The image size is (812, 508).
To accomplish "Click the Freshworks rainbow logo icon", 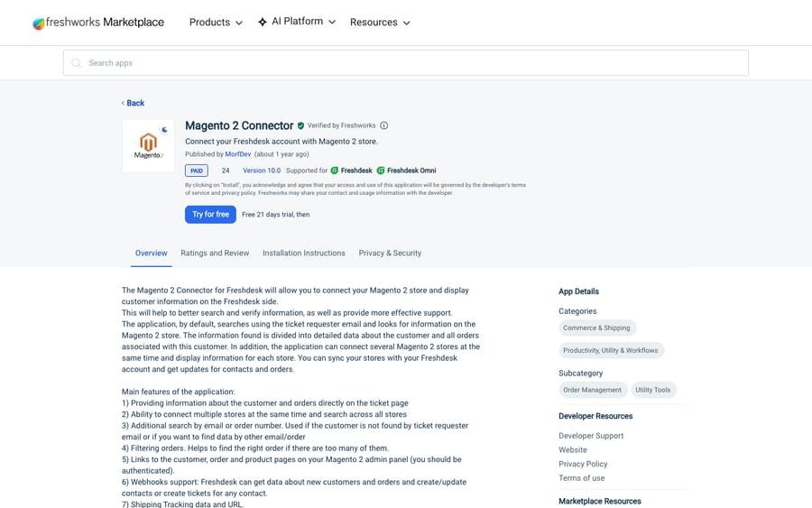I will (38, 23).
